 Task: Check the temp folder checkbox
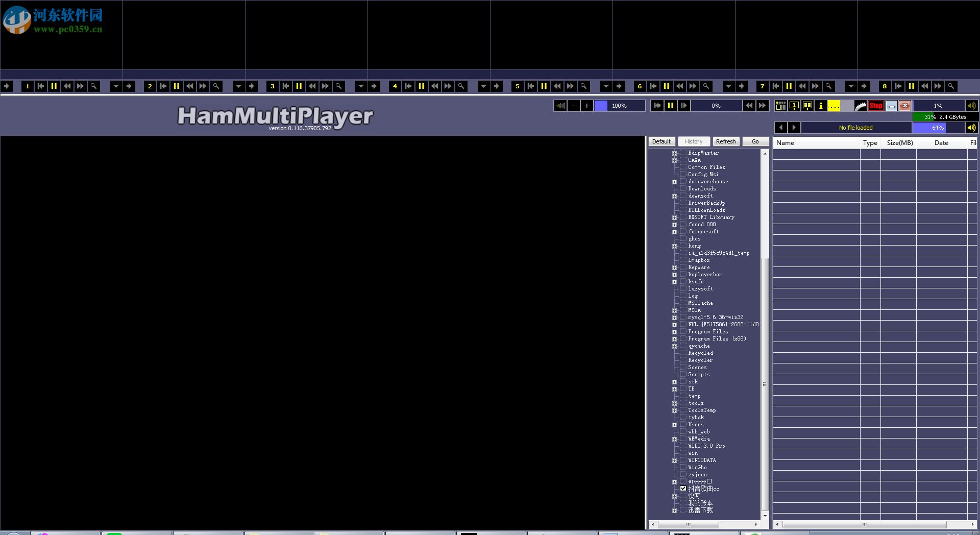(683, 396)
